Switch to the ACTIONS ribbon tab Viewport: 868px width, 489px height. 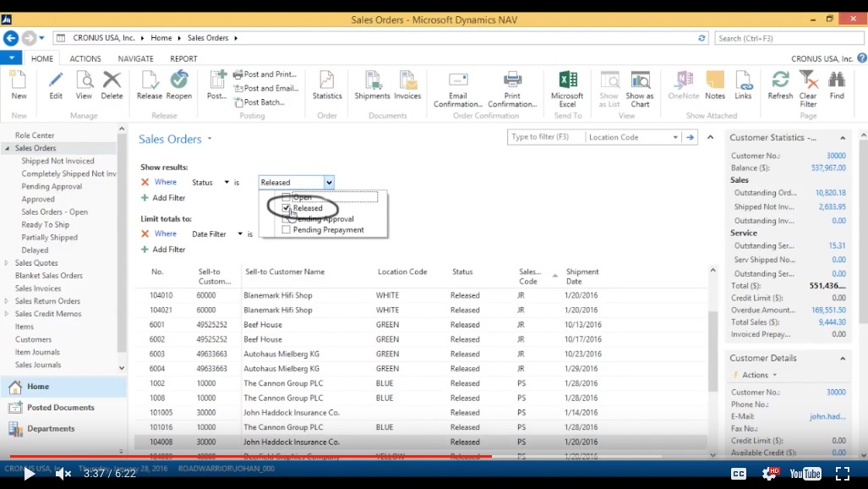point(85,58)
